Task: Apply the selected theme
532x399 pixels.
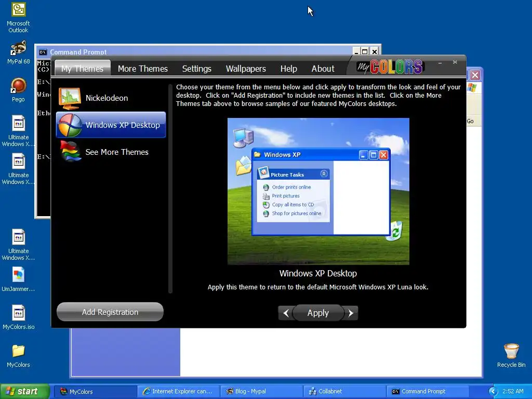Action: (318, 313)
